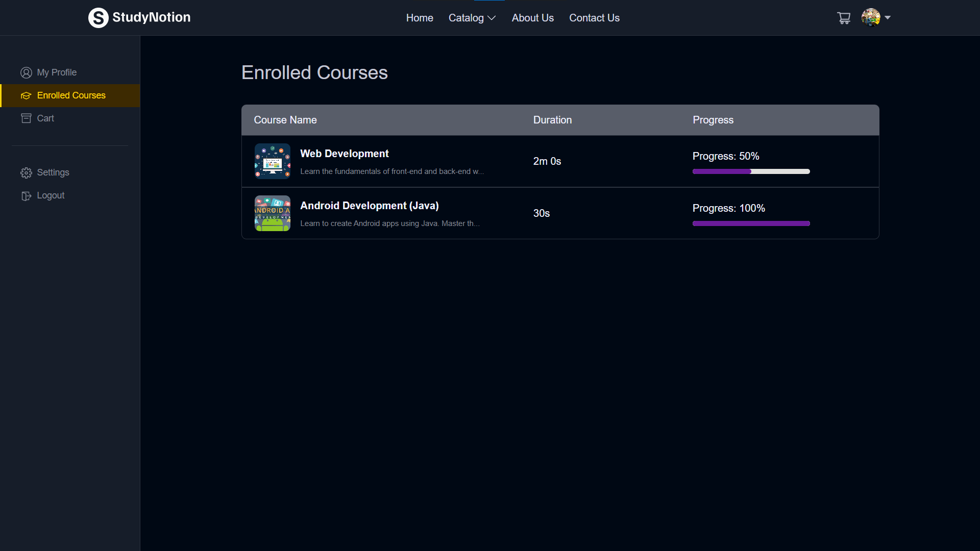Click the Progress column header

click(713, 120)
